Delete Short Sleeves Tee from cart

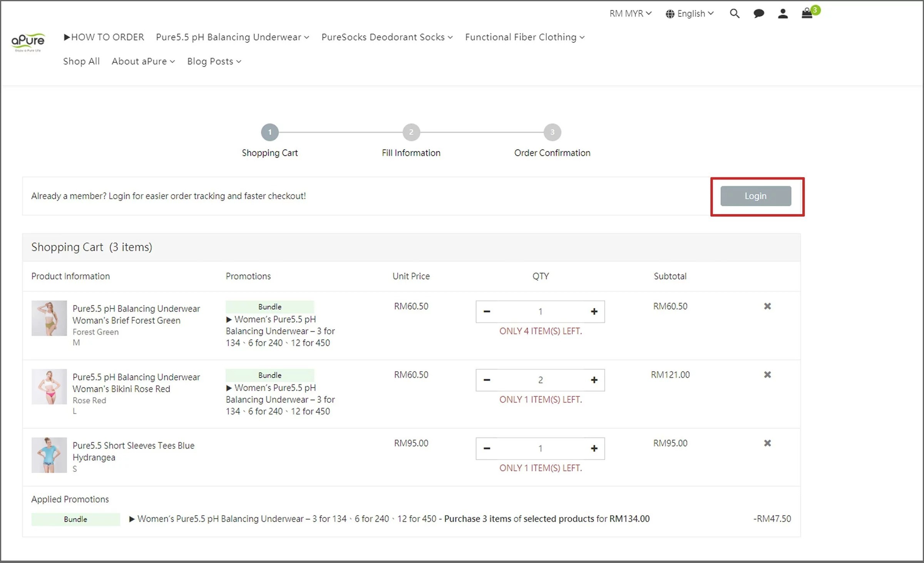tap(767, 443)
